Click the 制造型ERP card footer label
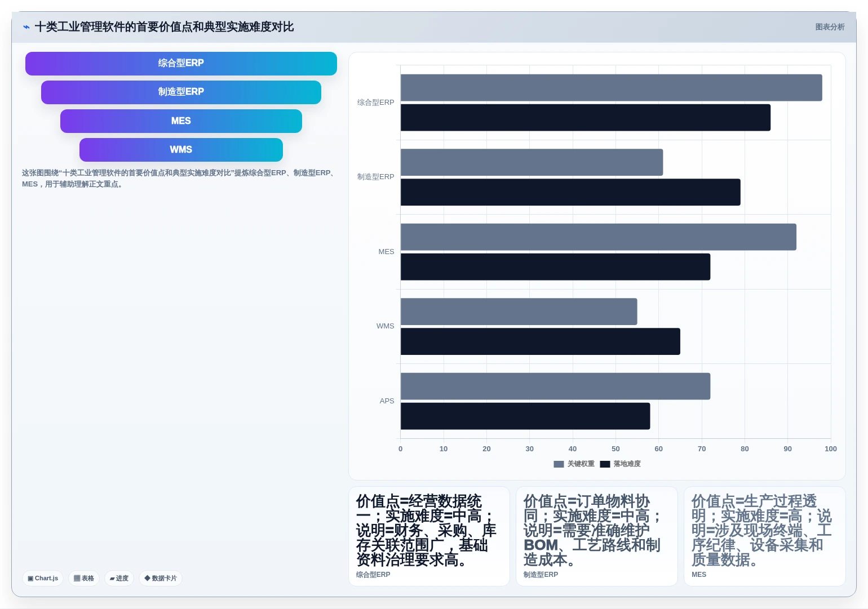Viewport: 868px width, 609px height. [541, 575]
